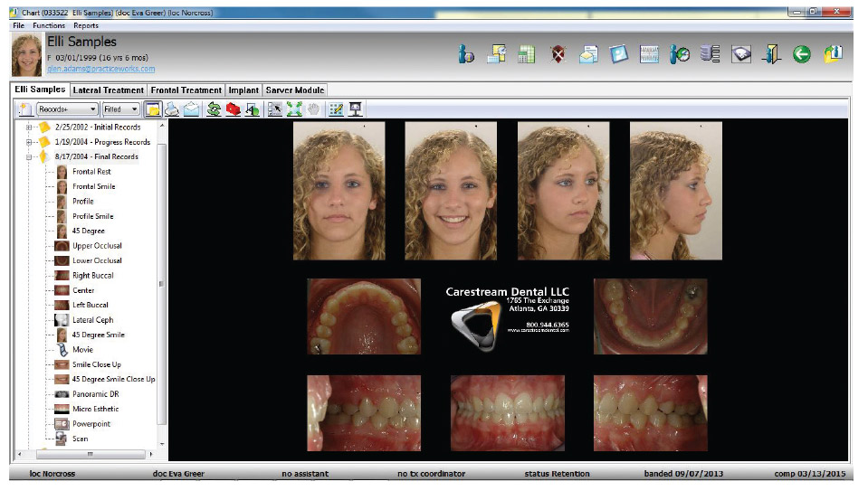
Task: Select Lateral Ceph in the records tree
Action: tap(92, 320)
